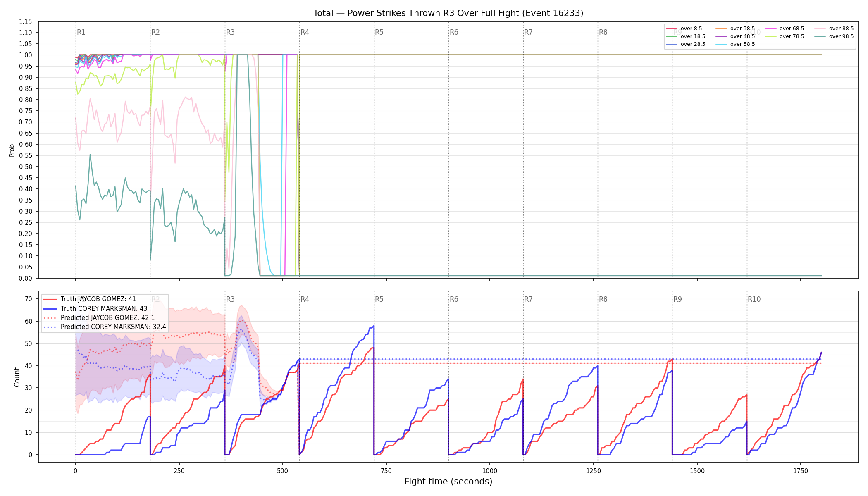Select the 'over 88.5' legend entry
The width and height of the screenshot is (868, 496).
pos(834,29)
